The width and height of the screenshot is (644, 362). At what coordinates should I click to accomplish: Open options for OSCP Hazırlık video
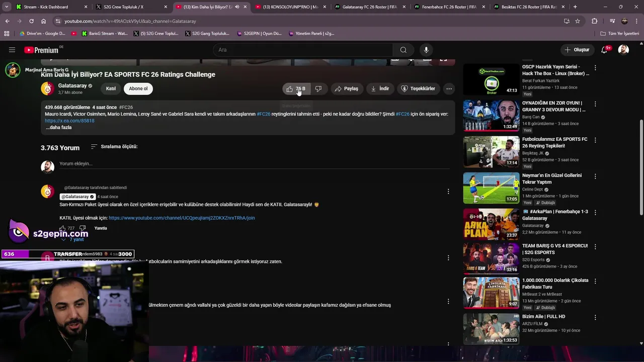pos(595,67)
